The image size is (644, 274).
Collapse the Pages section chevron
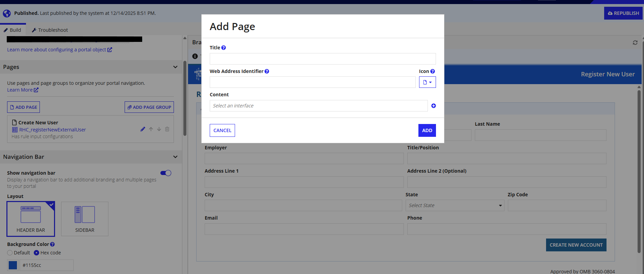click(175, 67)
